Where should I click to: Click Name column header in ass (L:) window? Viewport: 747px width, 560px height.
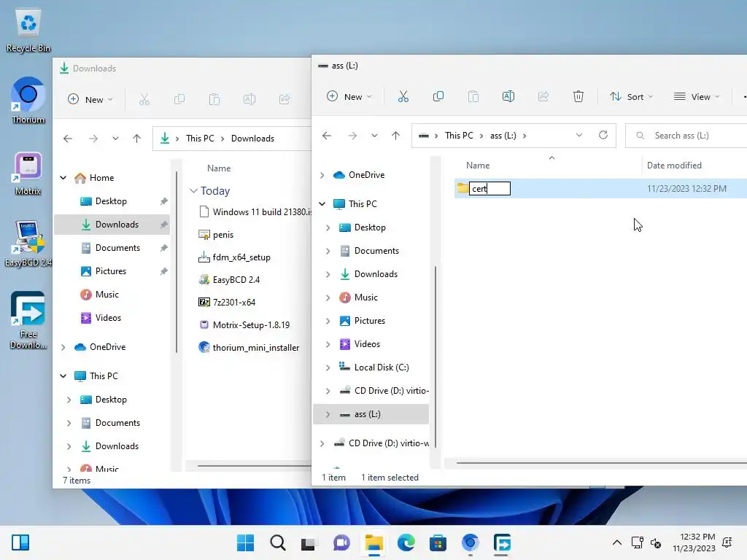tap(478, 166)
